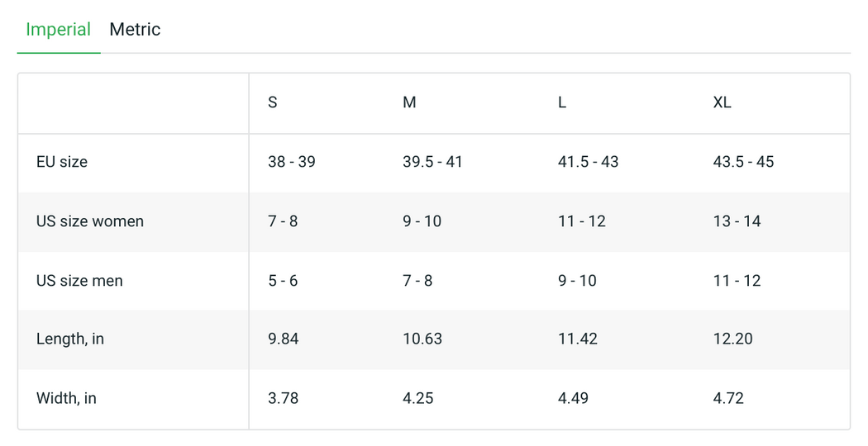Click the length value 12.20

[732, 339]
